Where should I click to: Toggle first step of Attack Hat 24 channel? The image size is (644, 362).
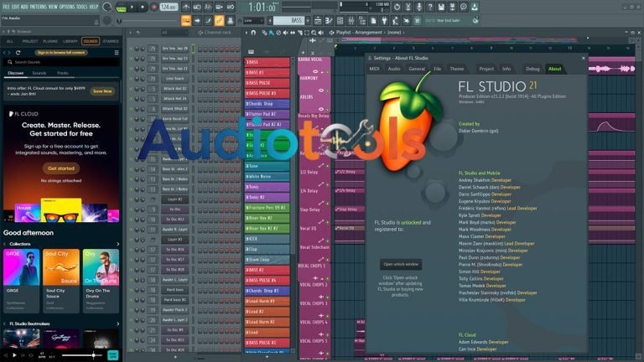200,99
